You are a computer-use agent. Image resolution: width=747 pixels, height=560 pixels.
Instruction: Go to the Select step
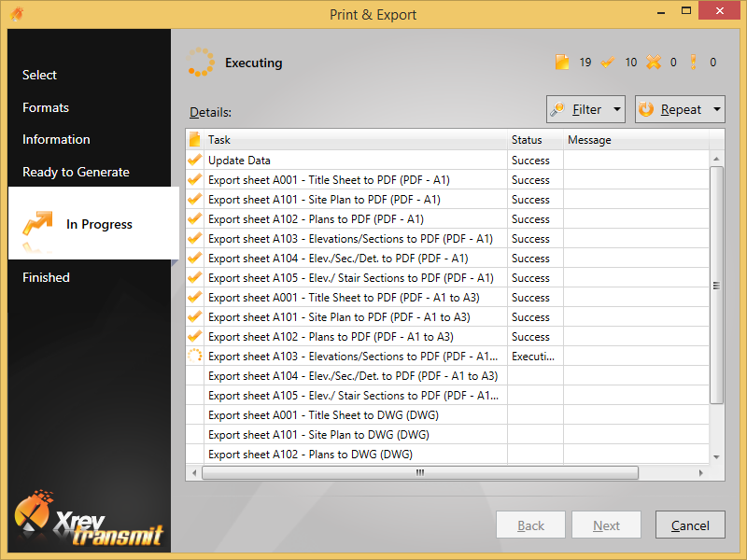pyautogui.click(x=39, y=75)
